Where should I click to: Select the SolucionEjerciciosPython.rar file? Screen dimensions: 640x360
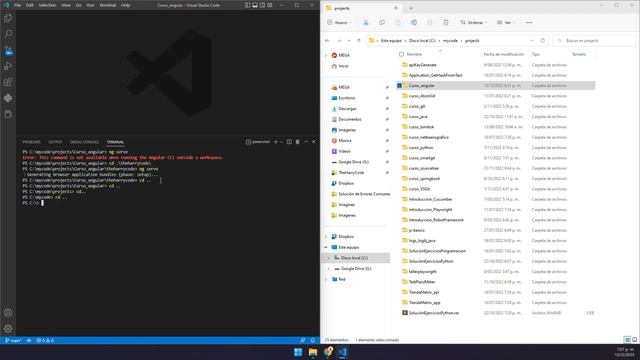(x=433, y=313)
